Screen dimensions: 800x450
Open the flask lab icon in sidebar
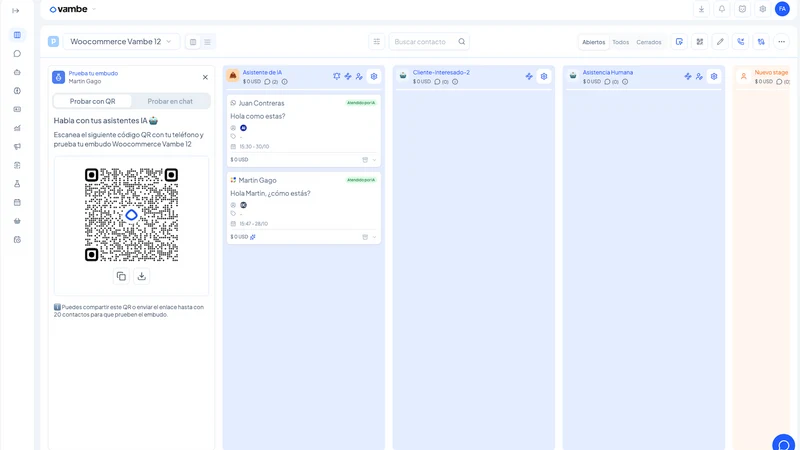[x=17, y=184]
